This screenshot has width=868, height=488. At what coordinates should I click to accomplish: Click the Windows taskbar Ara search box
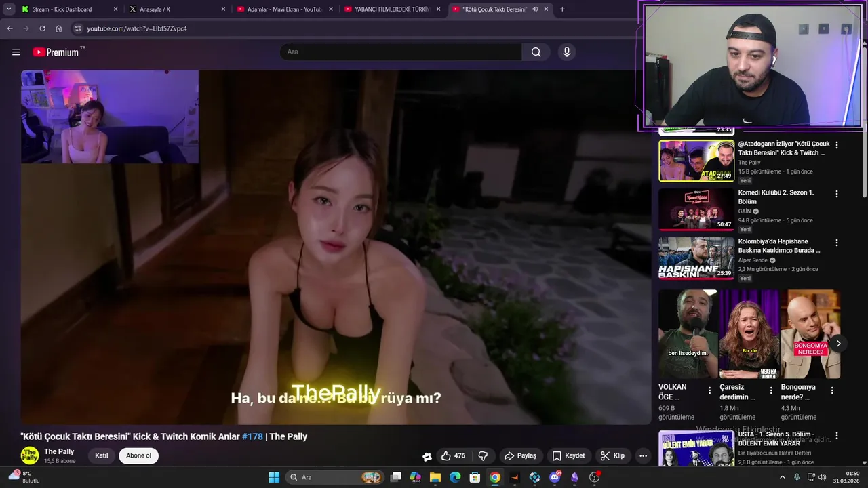[x=335, y=477]
